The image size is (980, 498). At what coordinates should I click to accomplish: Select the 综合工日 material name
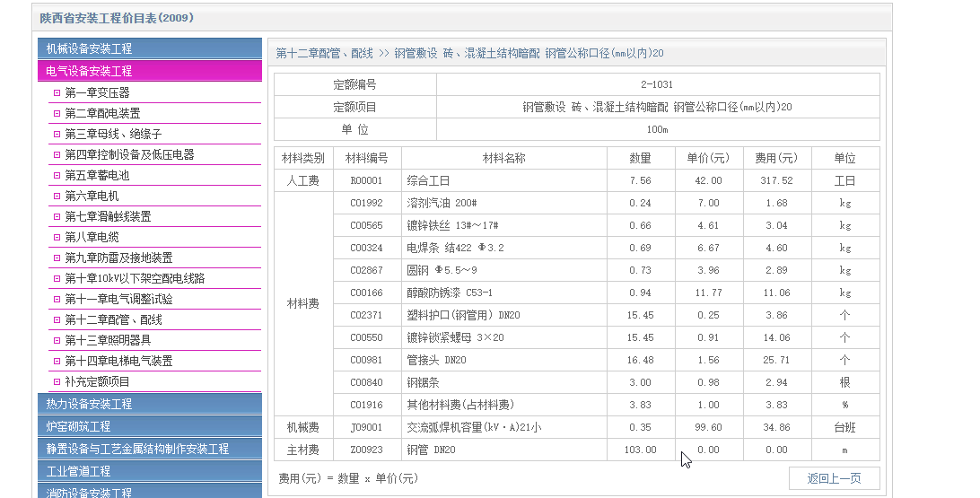point(428,180)
